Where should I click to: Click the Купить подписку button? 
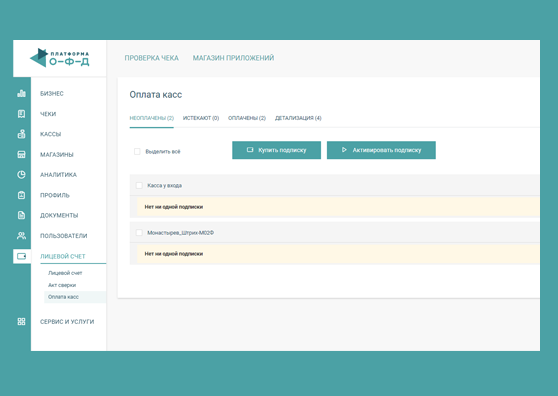pyautogui.click(x=277, y=150)
